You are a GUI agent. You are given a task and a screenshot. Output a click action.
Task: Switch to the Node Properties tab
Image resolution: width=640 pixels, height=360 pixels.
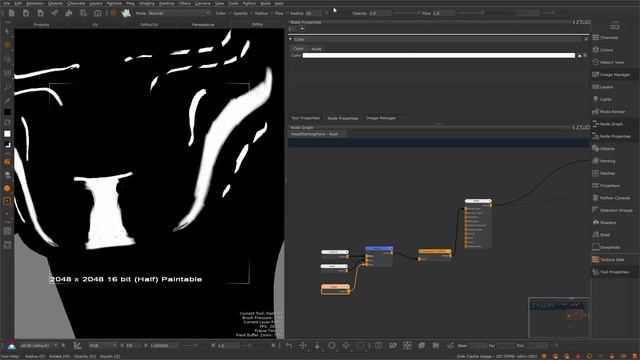point(343,118)
